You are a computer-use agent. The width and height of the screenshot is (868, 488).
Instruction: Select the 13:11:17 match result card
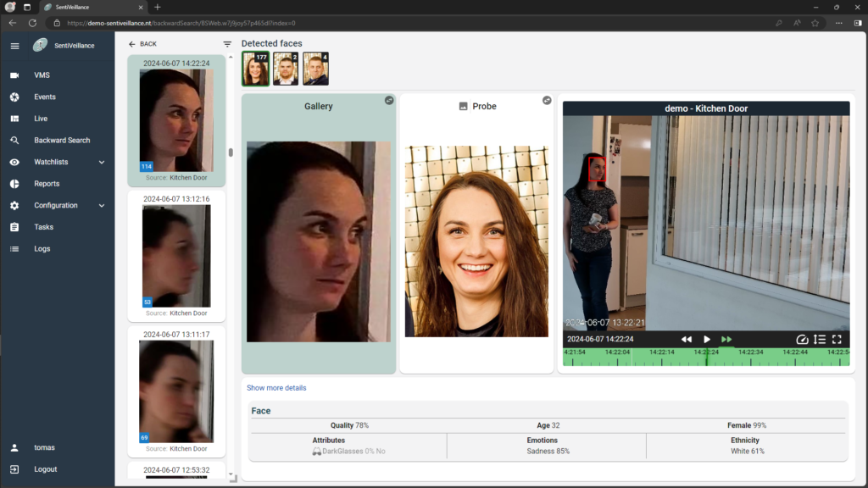(176, 391)
